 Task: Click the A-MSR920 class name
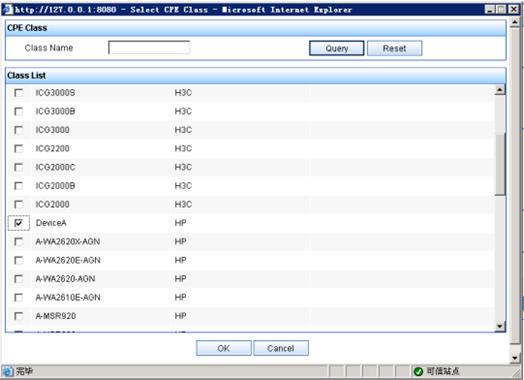coord(55,316)
